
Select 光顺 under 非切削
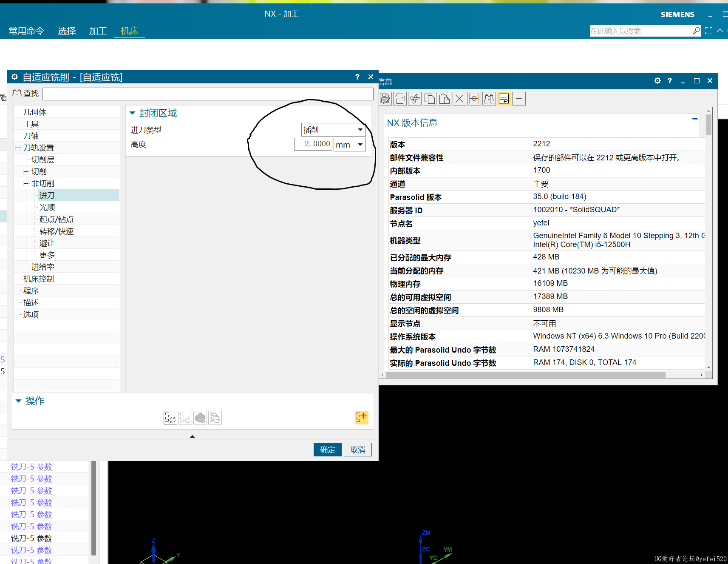coord(47,208)
